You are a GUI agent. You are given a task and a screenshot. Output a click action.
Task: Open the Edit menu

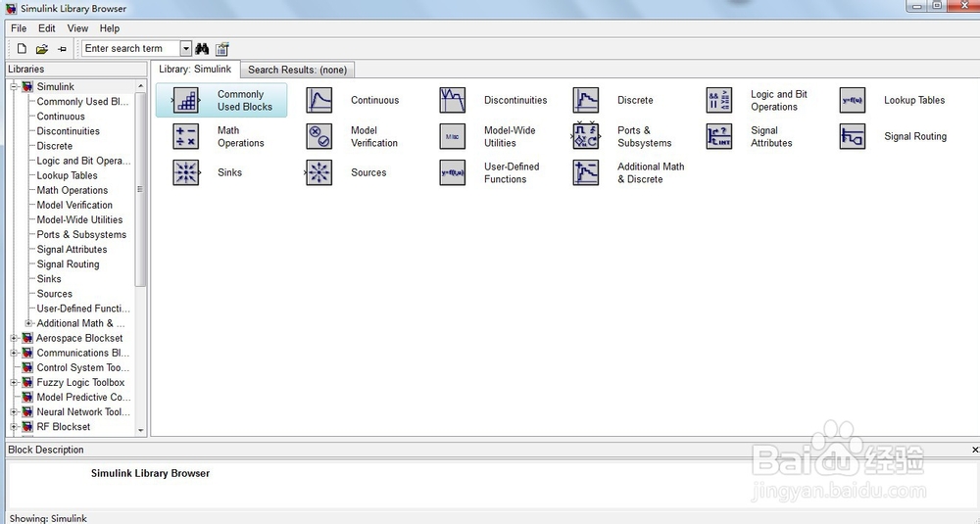(x=47, y=28)
